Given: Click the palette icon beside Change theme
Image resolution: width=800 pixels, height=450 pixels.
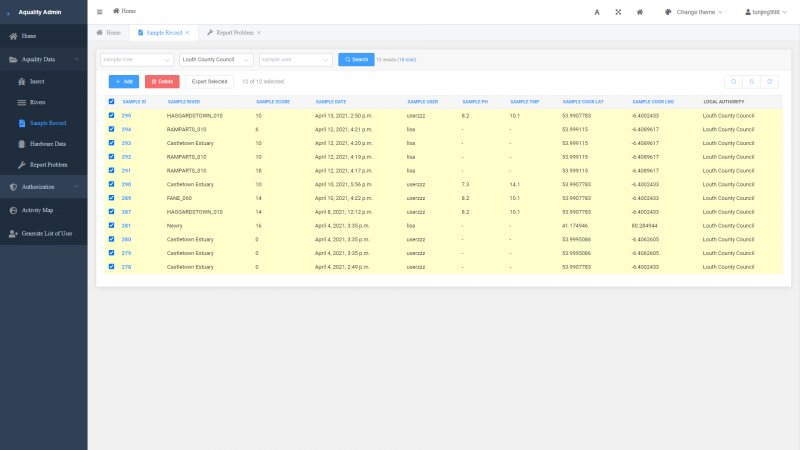Looking at the screenshot, I should point(668,12).
